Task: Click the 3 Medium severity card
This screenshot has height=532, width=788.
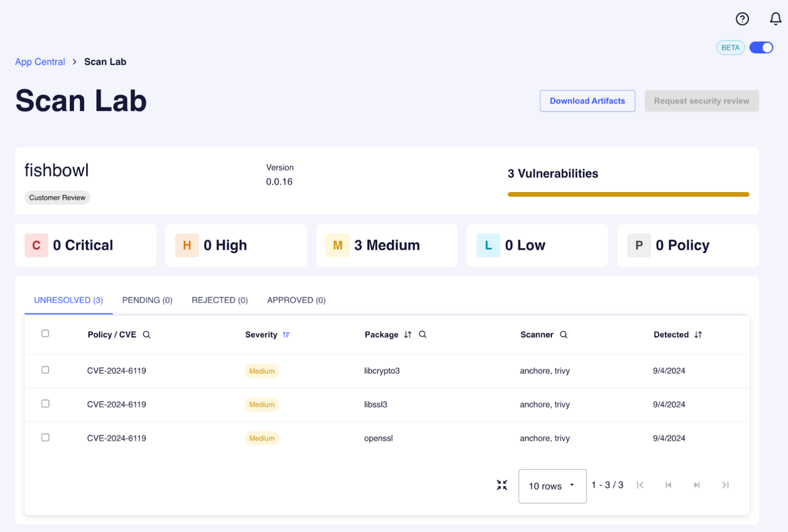Action: (387, 246)
